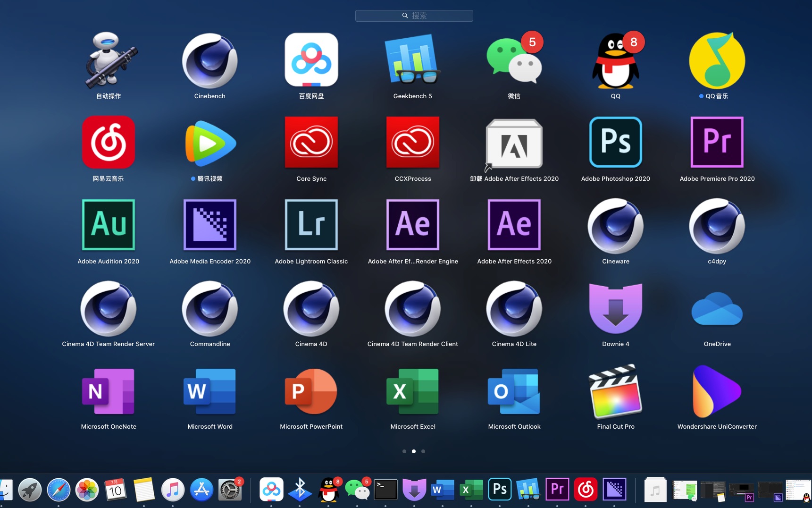Open Cinema 4D Team Render Client
The width and height of the screenshot is (812, 508).
pyautogui.click(x=413, y=308)
